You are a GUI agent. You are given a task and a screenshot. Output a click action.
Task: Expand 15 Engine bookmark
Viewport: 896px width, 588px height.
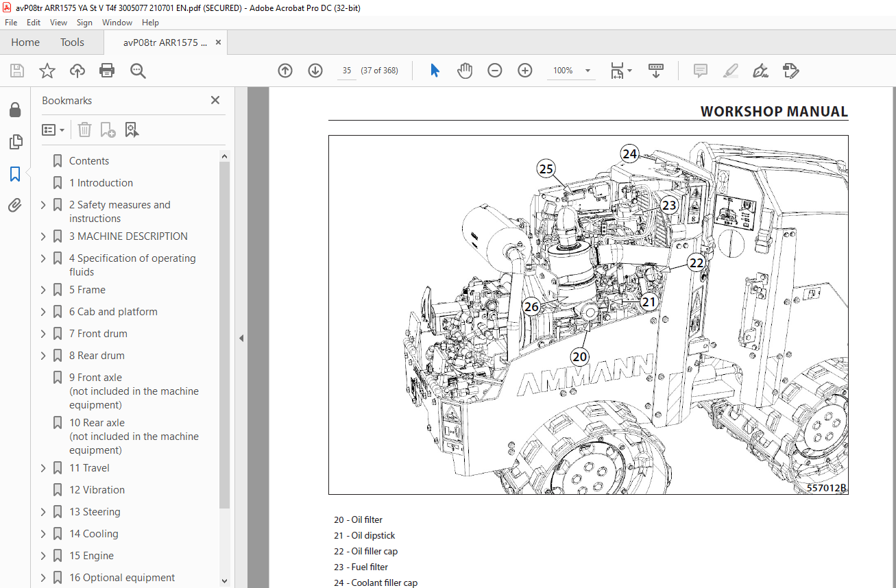pos(43,556)
